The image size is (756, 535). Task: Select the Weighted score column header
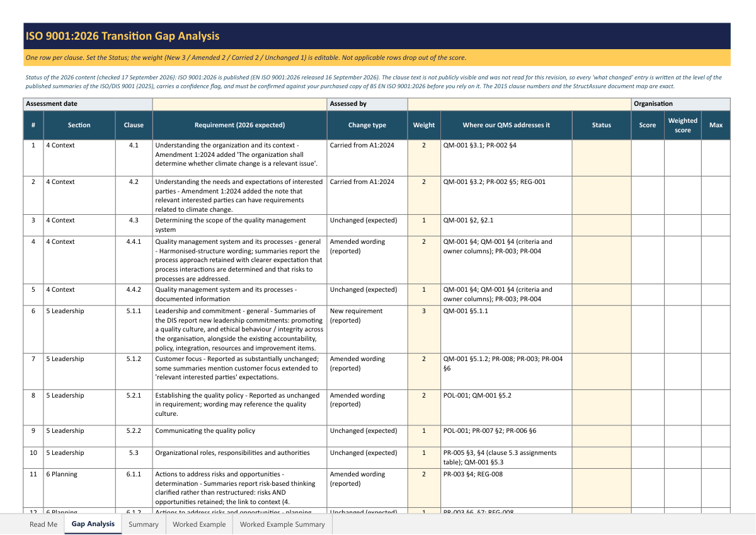(683, 125)
